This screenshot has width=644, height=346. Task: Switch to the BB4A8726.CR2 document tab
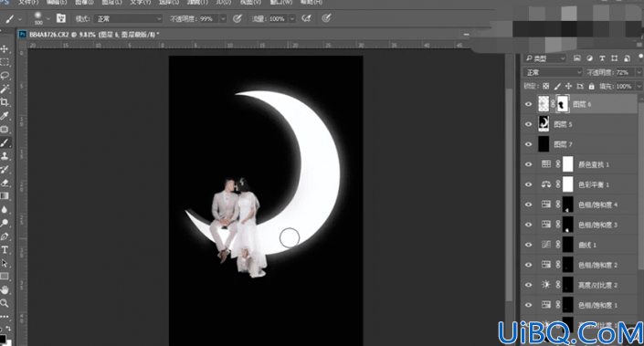point(90,35)
